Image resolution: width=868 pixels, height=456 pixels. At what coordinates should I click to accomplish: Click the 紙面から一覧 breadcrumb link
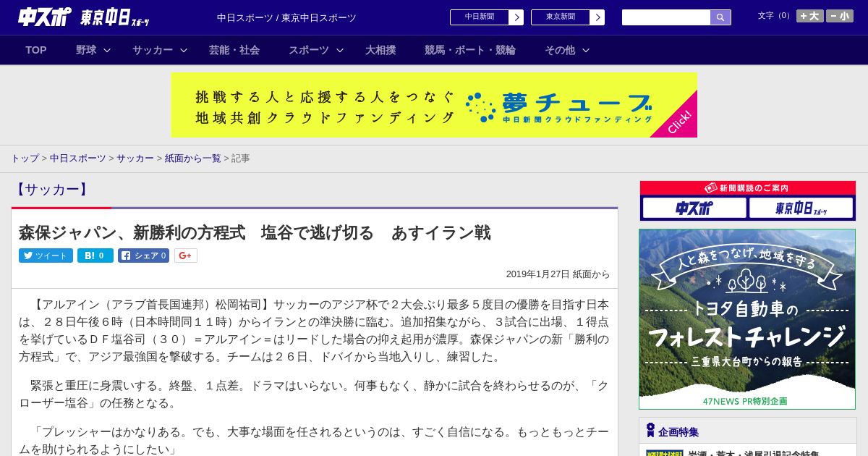click(x=192, y=158)
